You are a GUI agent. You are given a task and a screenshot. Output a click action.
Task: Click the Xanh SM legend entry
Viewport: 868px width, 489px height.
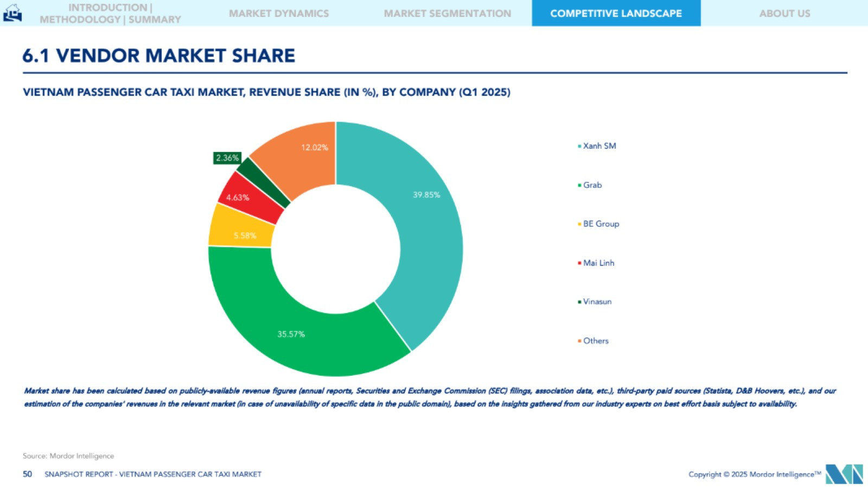coord(599,146)
